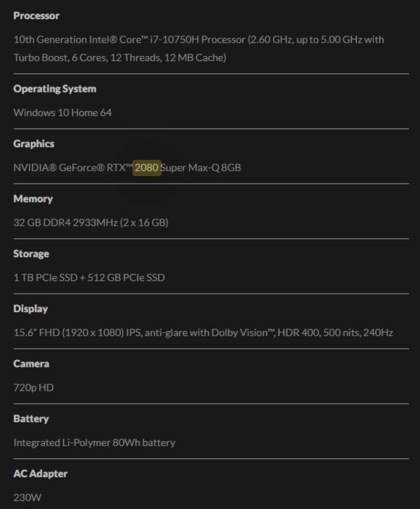Click the Camera section heading

(x=31, y=364)
